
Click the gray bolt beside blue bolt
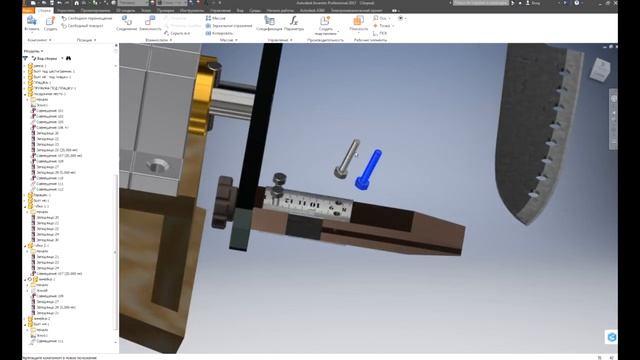click(348, 159)
